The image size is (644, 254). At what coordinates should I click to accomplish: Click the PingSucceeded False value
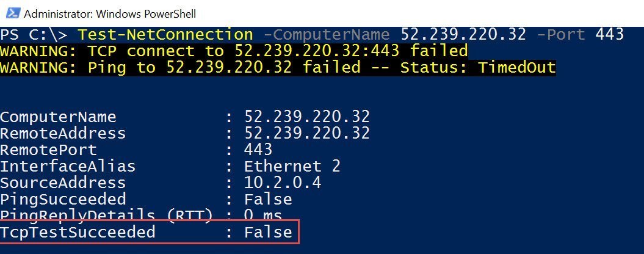tap(268, 199)
